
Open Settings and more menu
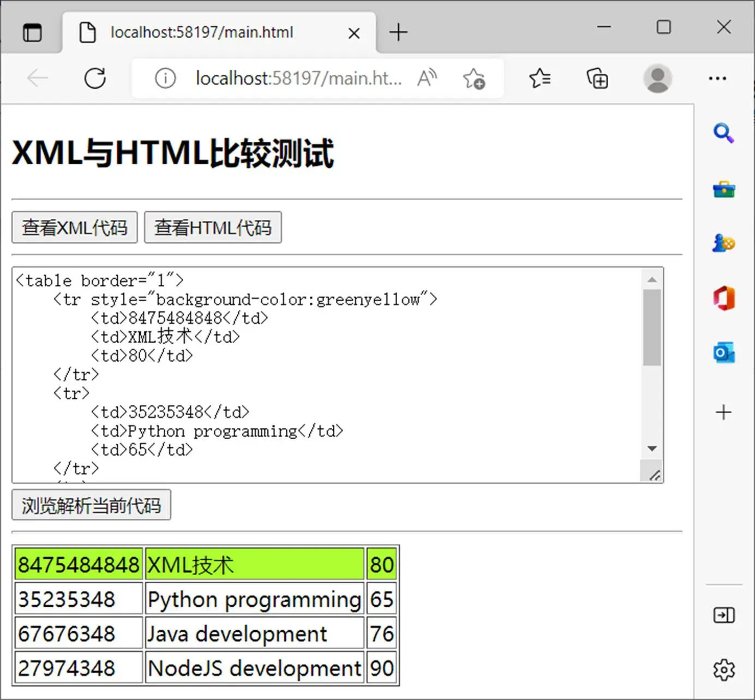coord(717,79)
